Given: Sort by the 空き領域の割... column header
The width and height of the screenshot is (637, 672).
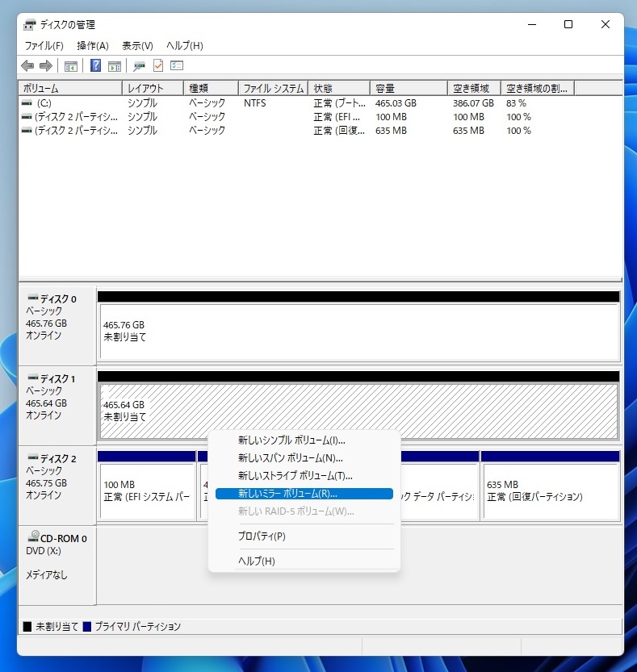Looking at the screenshot, I should [538, 88].
